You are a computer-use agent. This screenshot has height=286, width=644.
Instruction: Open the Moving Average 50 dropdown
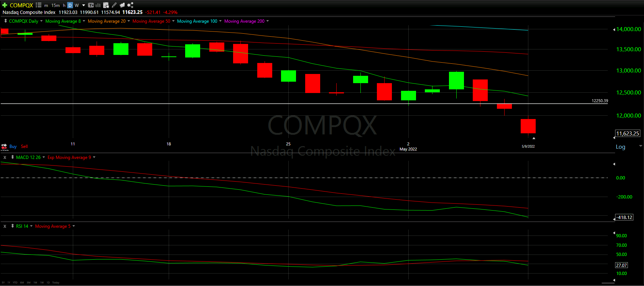coord(173,21)
